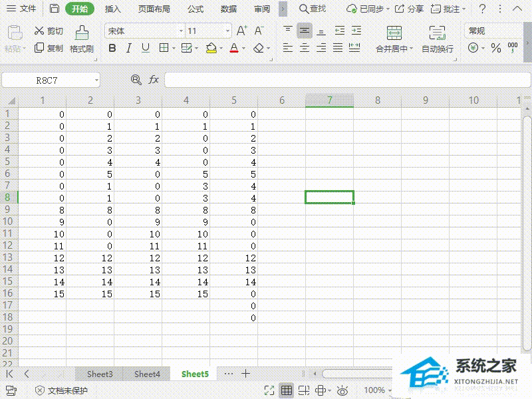
Task: Toggle fullscreen view in status bar
Action: (x=270, y=390)
